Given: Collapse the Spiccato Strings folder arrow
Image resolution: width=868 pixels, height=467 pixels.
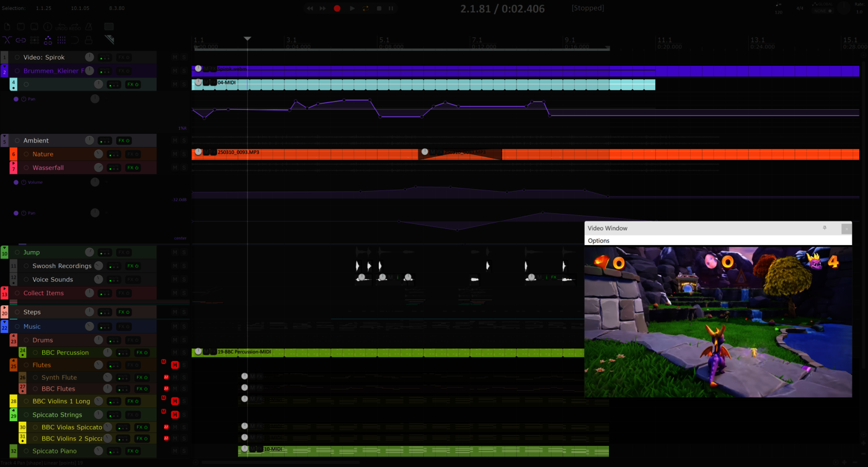Looking at the screenshot, I should coord(13,411).
